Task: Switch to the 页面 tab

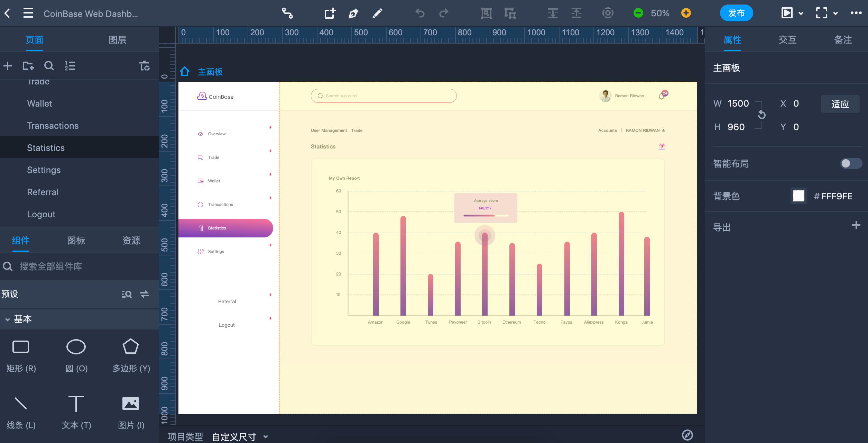Action: (x=35, y=40)
